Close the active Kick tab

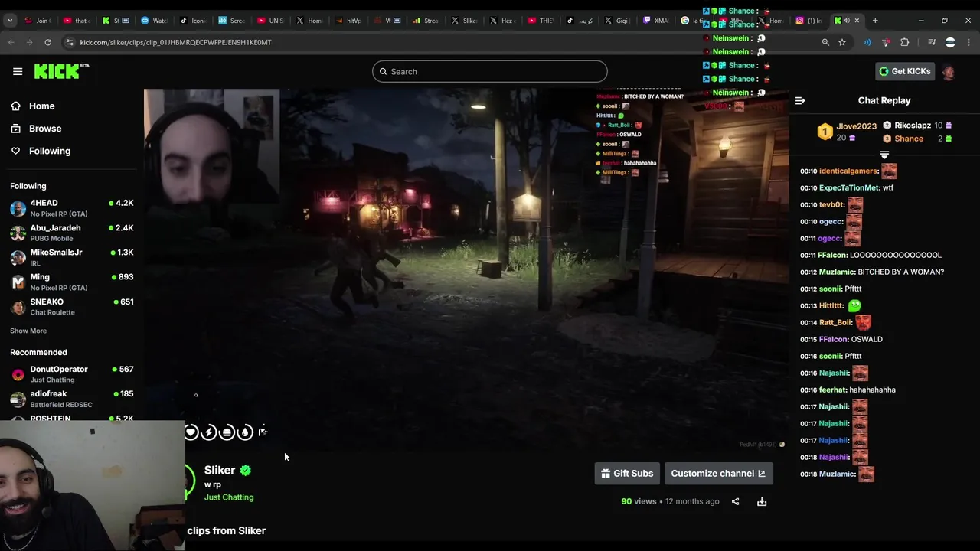click(x=857, y=21)
